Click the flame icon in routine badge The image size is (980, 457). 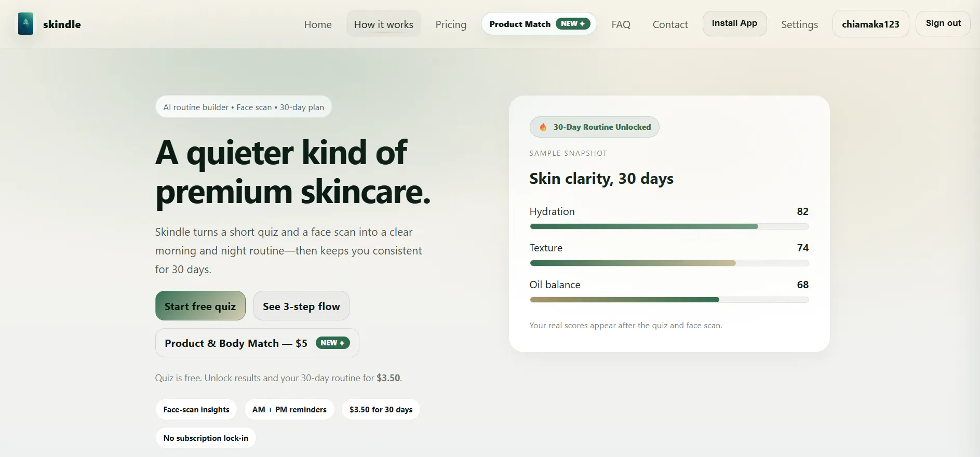pos(543,127)
